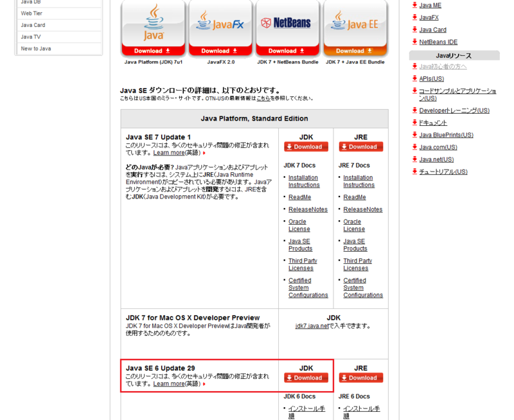Open the OTN-US mirror こちら link

click(263, 98)
